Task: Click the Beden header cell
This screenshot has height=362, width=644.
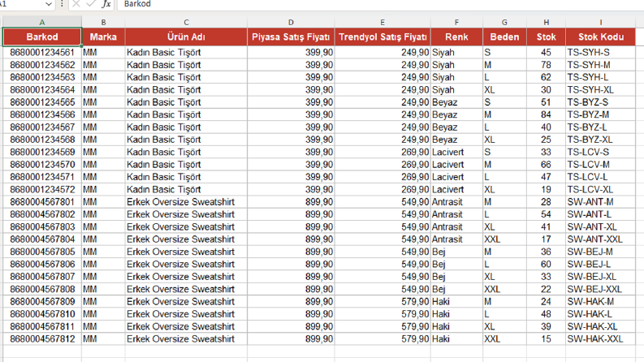Action: tap(504, 37)
